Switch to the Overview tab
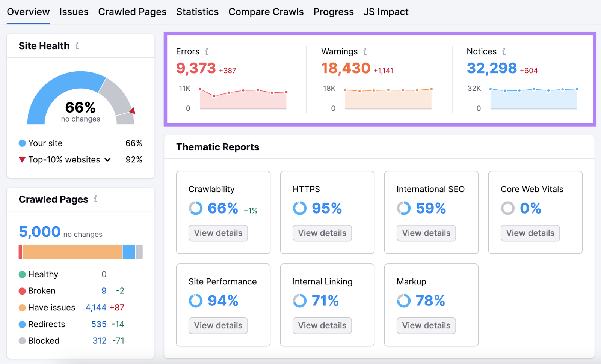The image size is (601, 364). tap(28, 12)
